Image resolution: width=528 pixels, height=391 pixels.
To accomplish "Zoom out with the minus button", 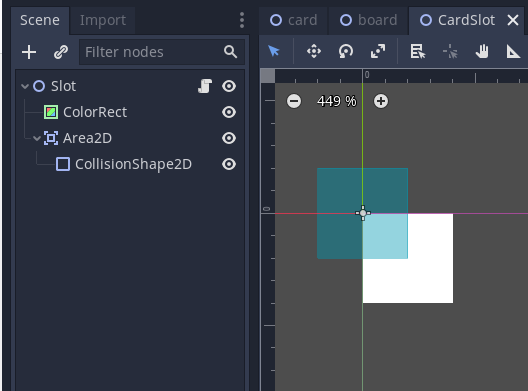I will (x=294, y=101).
